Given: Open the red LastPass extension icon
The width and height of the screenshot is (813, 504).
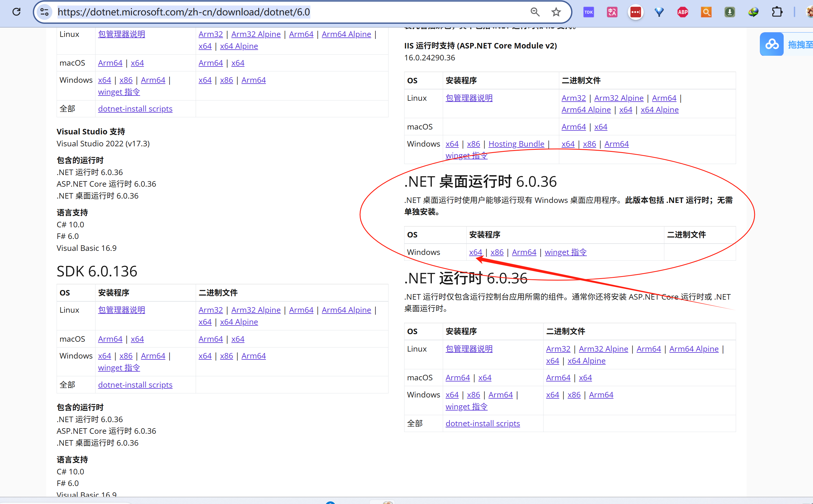Looking at the screenshot, I should tap(635, 12).
